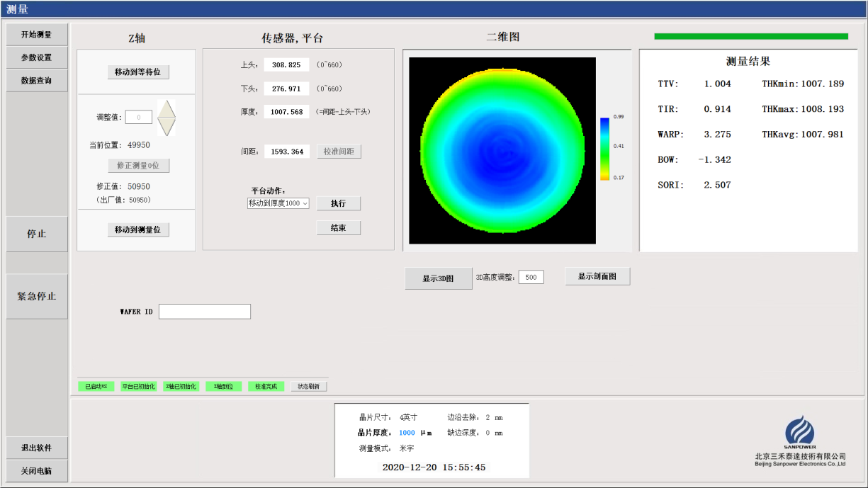Click the up arrow for Z-axis adjustment

click(166, 108)
